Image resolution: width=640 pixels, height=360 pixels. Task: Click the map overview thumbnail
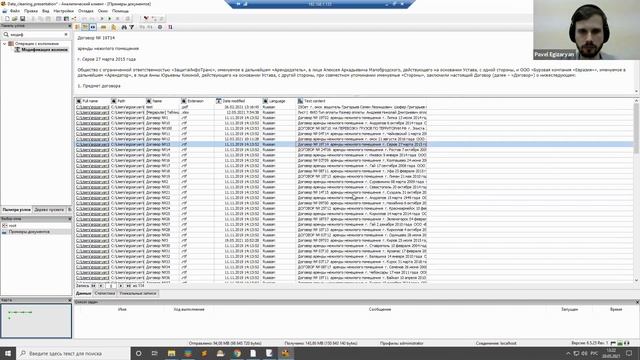click(x=36, y=320)
